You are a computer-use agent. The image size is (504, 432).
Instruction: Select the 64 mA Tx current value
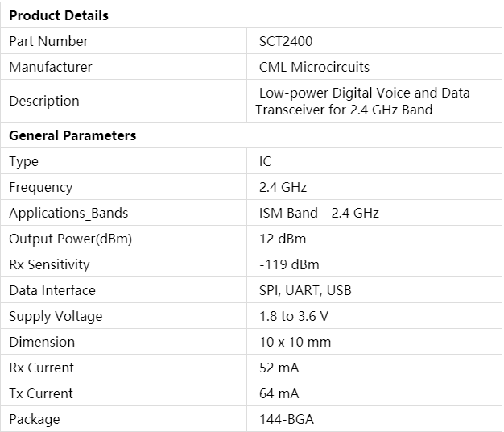pyautogui.click(x=279, y=393)
